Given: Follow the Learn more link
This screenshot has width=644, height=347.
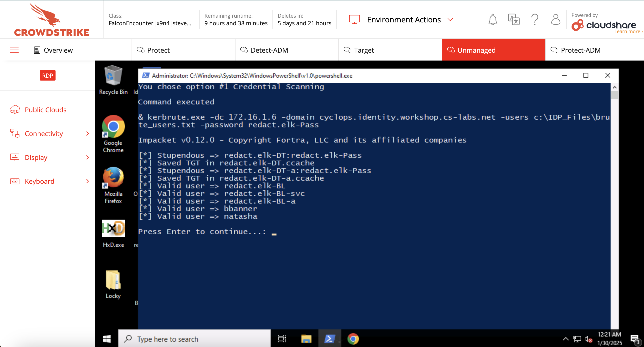Looking at the screenshot, I should pyautogui.click(x=628, y=31).
